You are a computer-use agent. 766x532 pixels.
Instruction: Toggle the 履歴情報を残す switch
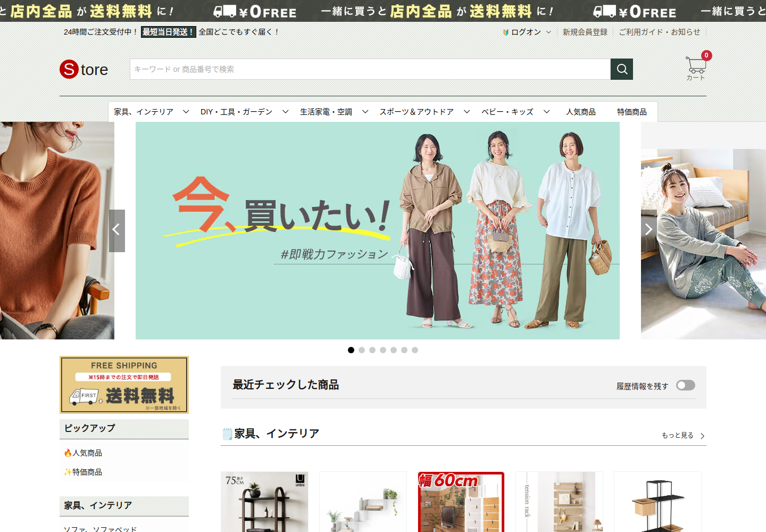[686, 385]
